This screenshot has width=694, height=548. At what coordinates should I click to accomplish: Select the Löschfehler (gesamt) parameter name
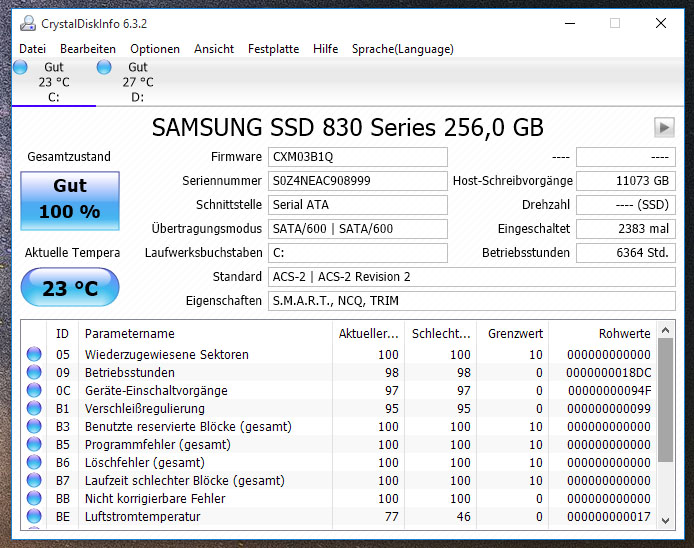coord(145,462)
